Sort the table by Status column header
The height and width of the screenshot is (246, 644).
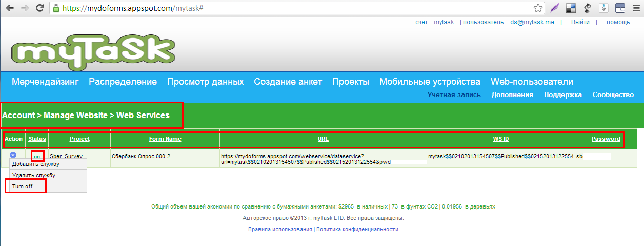click(x=37, y=139)
